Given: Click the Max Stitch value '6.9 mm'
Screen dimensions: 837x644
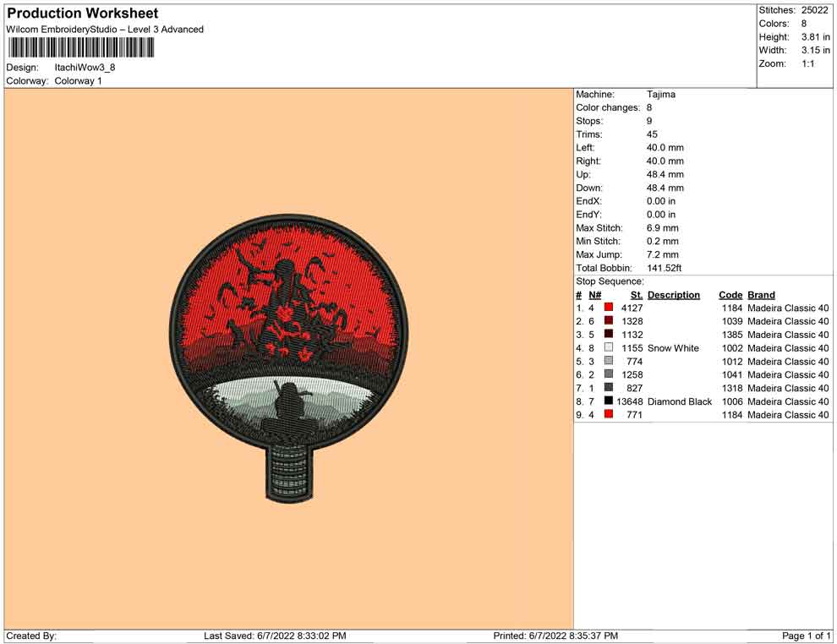Looking at the screenshot, I should pyautogui.click(x=663, y=228).
